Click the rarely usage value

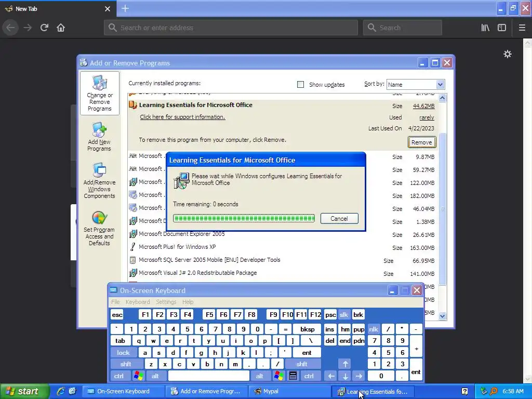coord(427,117)
